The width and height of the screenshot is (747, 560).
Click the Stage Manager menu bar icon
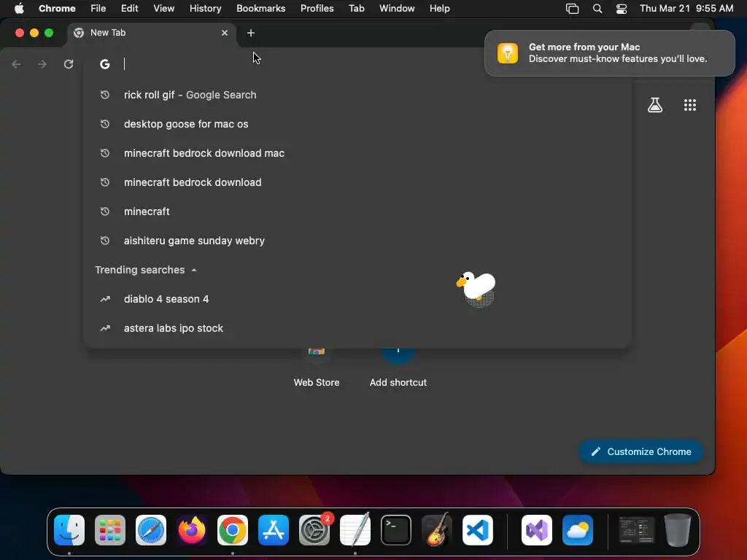click(572, 9)
